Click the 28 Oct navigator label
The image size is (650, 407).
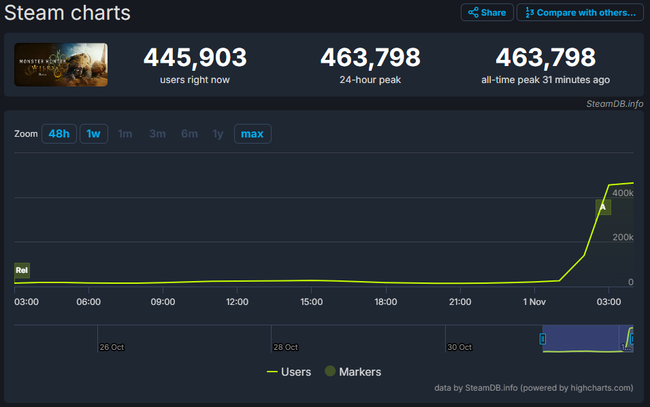point(286,347)
